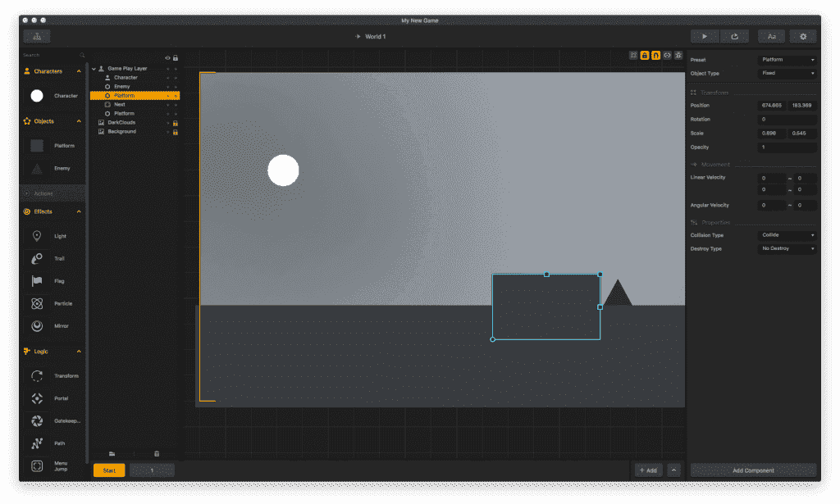The image size is (840, 504).
Task: Select the Enemy triangle object asset
Action: pos(37,169)
